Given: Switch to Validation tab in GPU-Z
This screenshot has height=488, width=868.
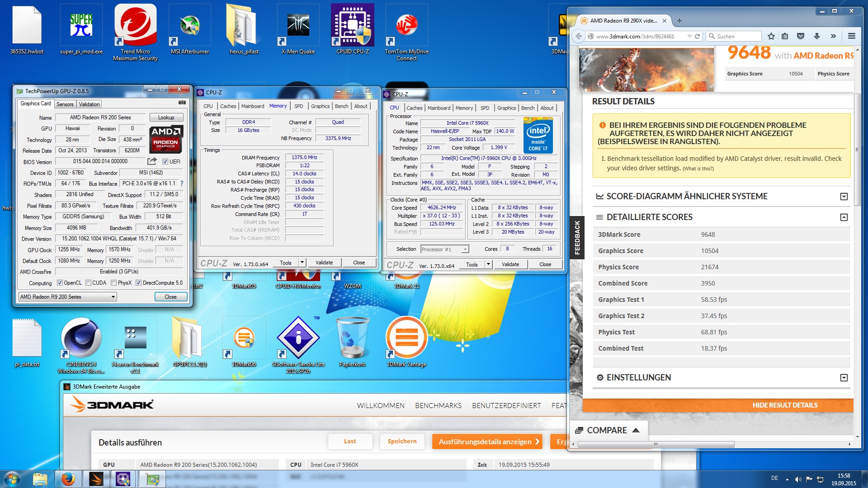Looking at the screenshot, I should (x=89, y=104).
